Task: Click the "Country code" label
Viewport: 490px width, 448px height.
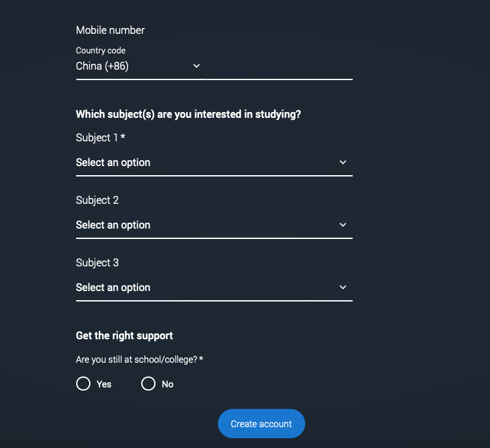Action: [x=101, y=50]
